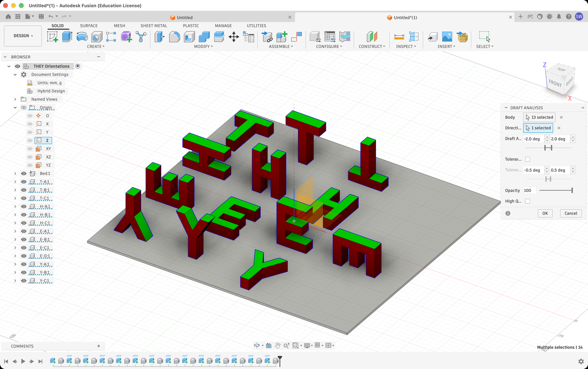588x369 pixels.
Task: Toggle visibility of body T-A:1
Action: coord(24,182)
